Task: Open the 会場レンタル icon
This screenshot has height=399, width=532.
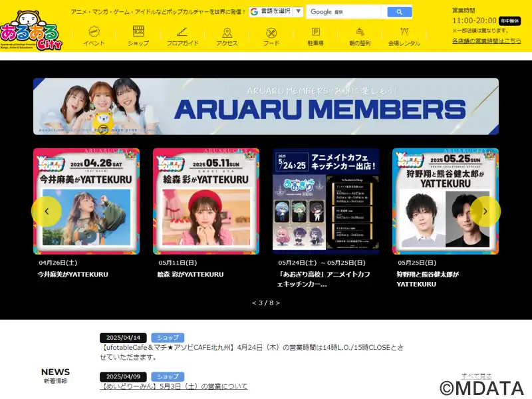Action: click(x=404, y=32)
